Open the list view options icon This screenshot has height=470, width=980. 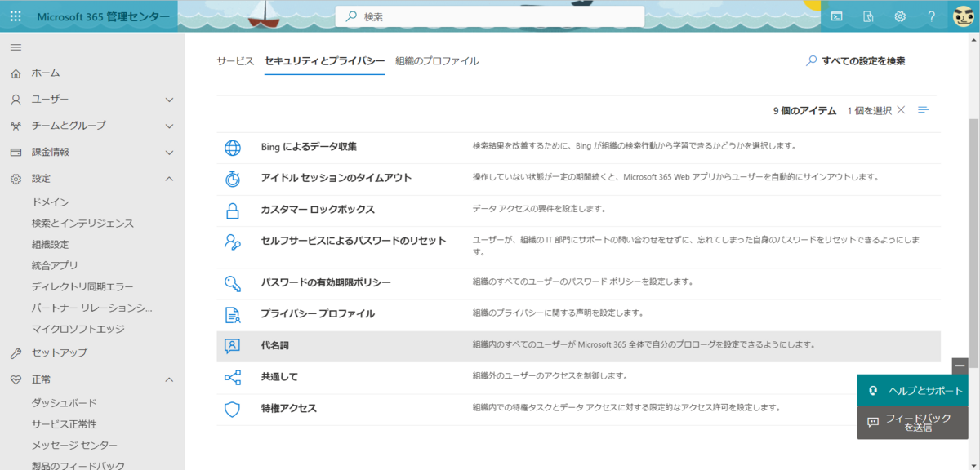click(x=924, y=110)
